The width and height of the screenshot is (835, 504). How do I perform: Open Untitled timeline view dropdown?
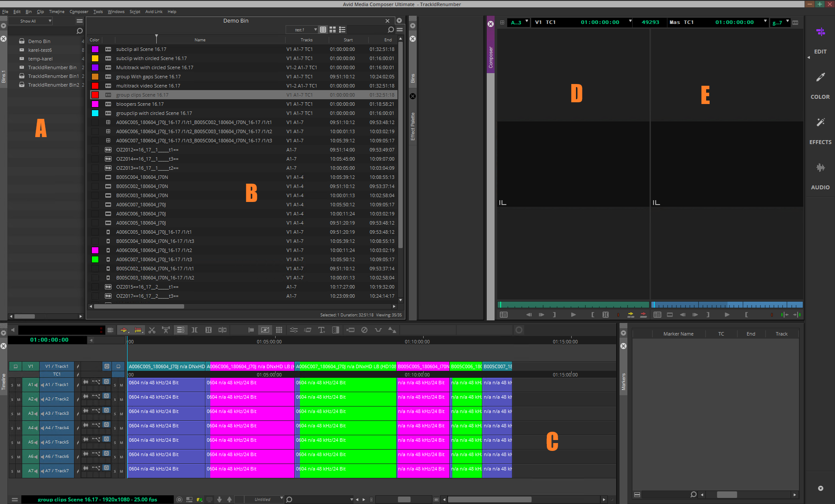[265, 499]
